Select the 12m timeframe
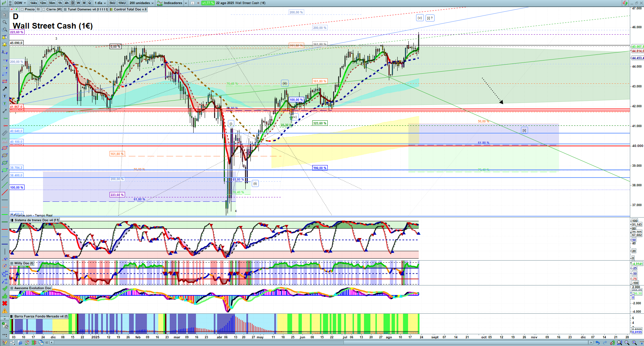The height and width of the screenshot is (346, 644). (43, 3)
